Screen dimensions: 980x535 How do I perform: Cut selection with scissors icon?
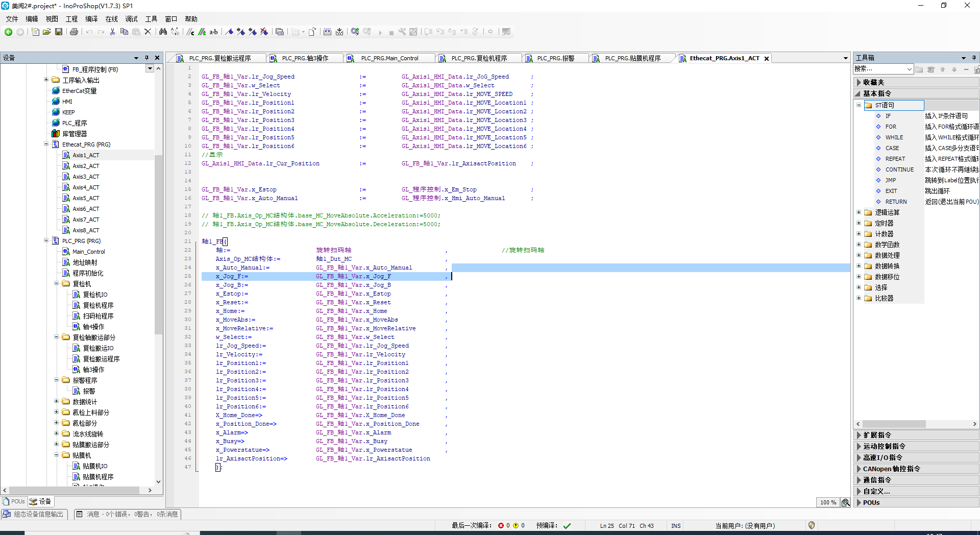click(112, 32)
